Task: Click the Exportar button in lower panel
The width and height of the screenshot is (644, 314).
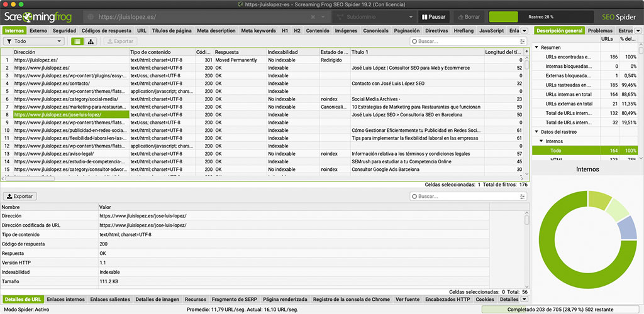Action: click(19, 197)
